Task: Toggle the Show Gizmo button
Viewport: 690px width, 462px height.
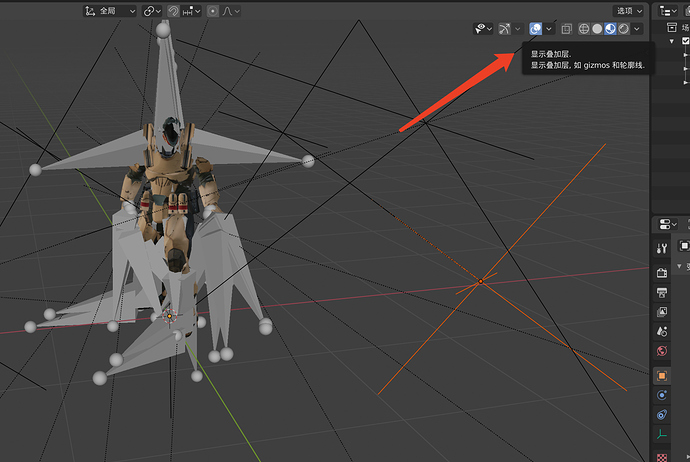Action: [505, 29]
